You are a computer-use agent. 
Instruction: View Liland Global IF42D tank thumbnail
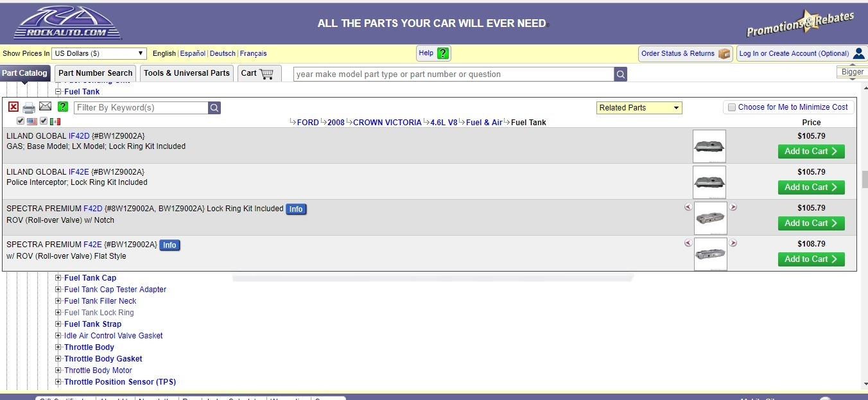pos(709,146)
